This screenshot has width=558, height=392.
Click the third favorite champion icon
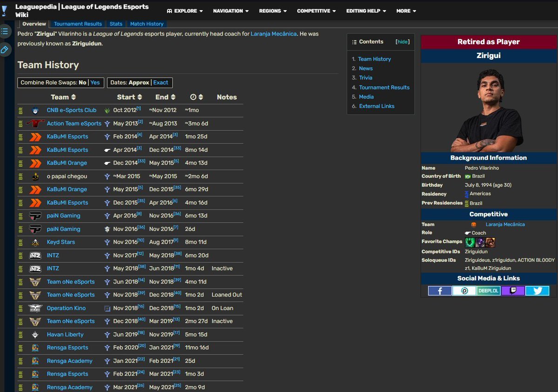point(490,243)
